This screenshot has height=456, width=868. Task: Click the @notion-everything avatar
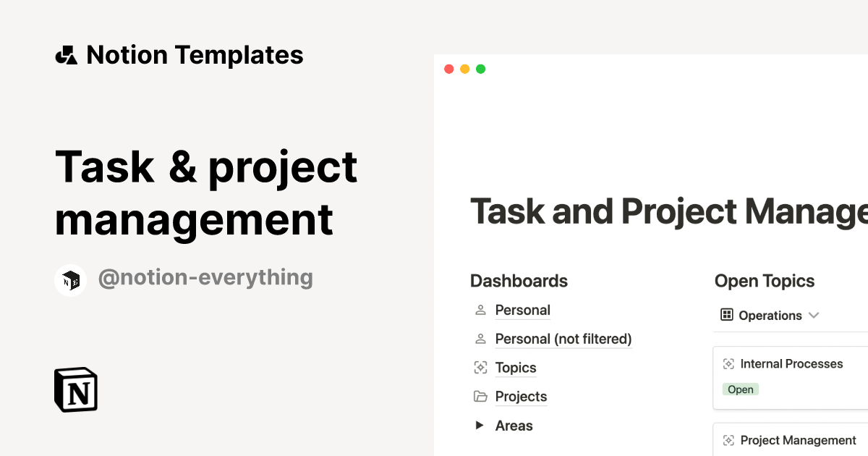pyautogui.click(x=71, y=278)
